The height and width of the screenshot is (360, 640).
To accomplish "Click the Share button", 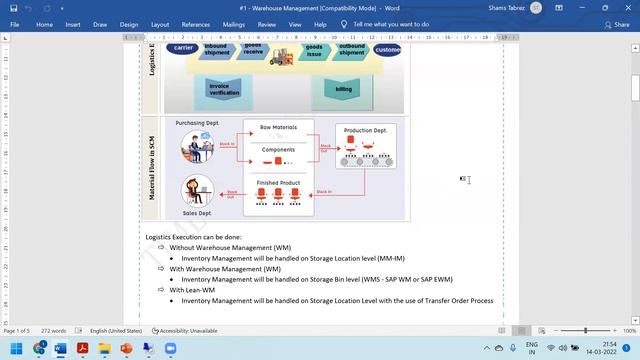I will coord(617,25).
